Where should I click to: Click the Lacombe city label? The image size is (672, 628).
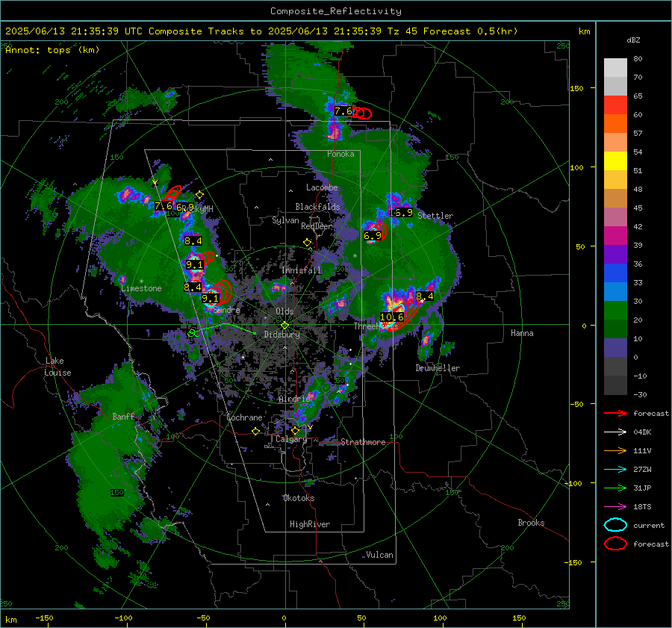322,187
